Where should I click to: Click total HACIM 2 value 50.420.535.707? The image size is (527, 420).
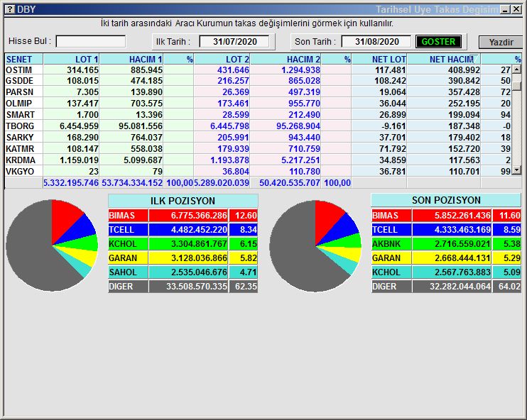pos(289,183)
